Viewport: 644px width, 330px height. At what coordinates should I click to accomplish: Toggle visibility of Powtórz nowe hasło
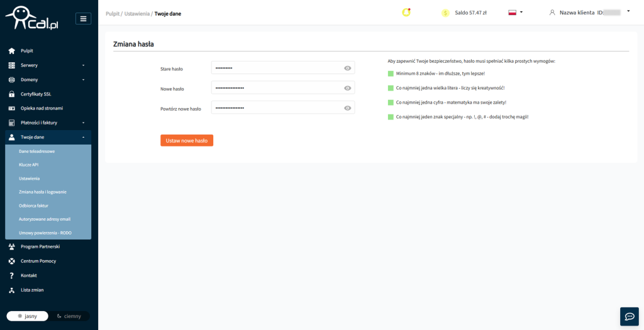[x=347, y=108]
